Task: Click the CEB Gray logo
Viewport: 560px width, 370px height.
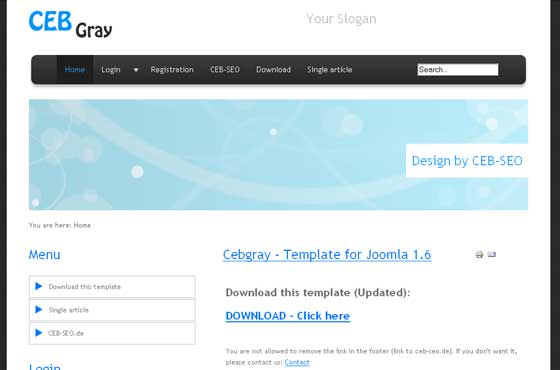Action: point(70,24)
